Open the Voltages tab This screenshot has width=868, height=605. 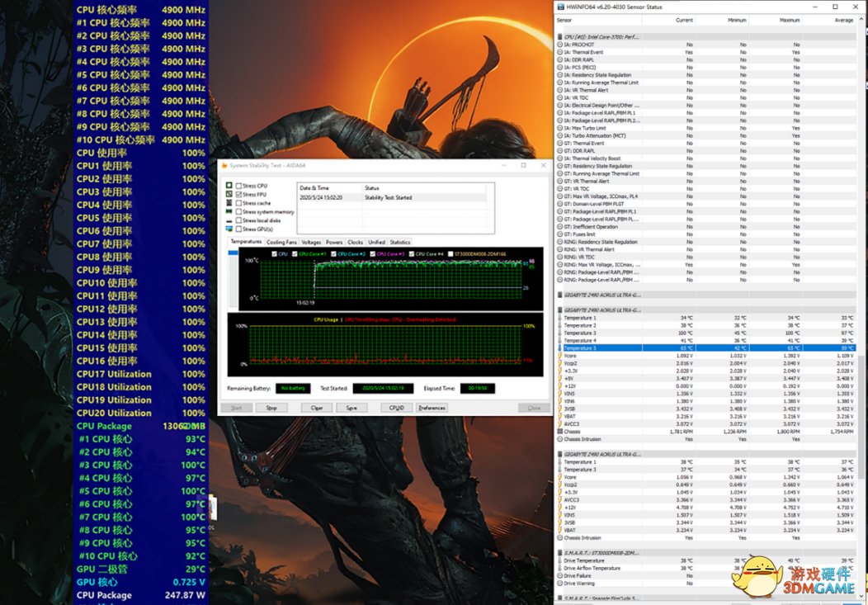311,242
